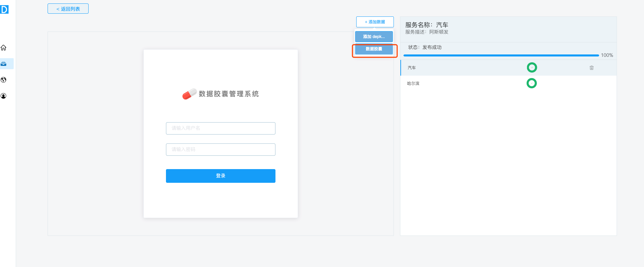Open the globe icon in sidebar

(x=3, y=80)
